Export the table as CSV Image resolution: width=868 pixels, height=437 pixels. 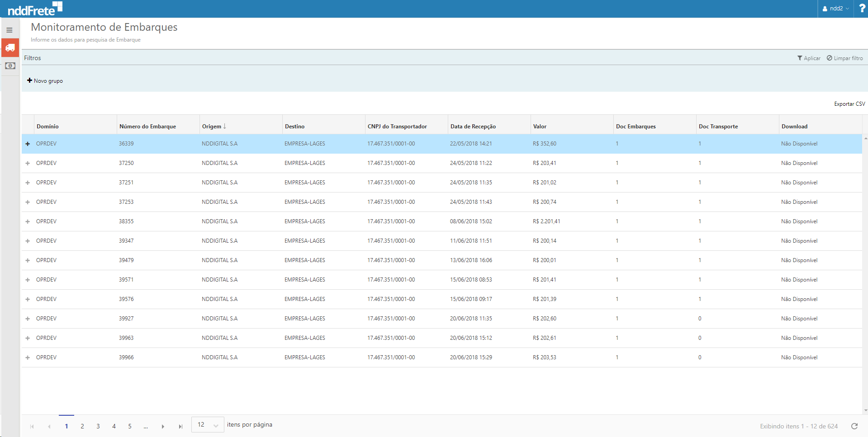(849, 104)
